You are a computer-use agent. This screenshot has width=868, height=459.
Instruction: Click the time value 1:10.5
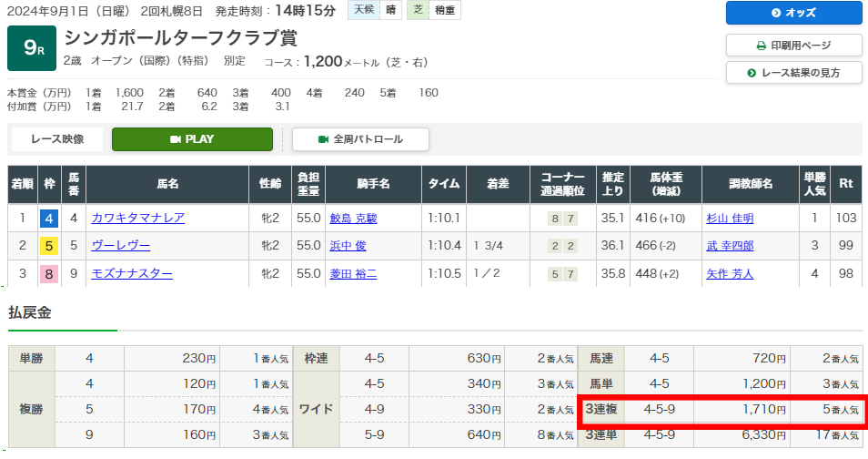[x=444, y=273]
